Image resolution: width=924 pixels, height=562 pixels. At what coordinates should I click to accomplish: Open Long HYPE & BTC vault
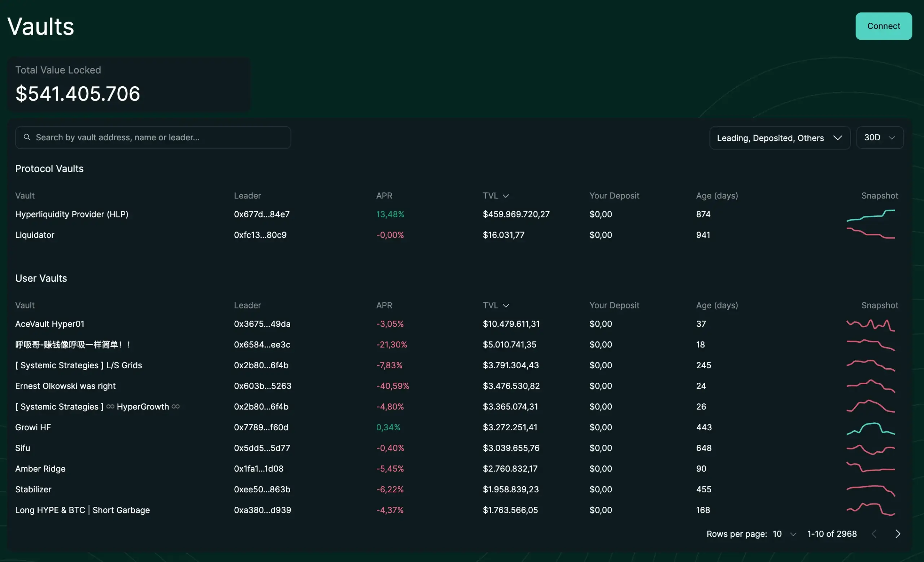click(x=82, y=510)
